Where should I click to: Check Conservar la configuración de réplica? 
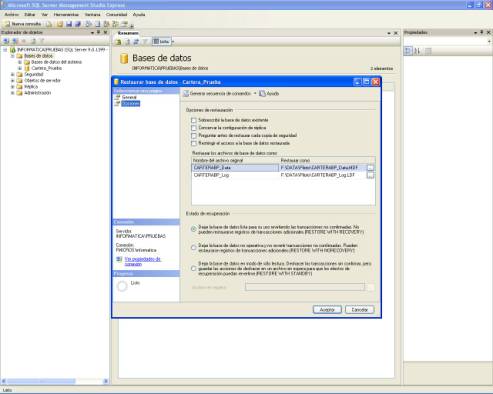194,128
